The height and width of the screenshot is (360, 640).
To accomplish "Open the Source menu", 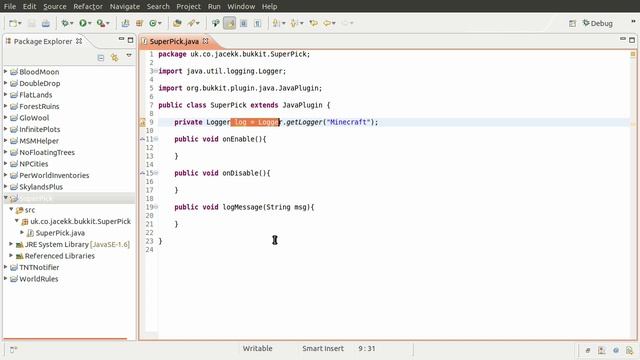I will 55,7.
